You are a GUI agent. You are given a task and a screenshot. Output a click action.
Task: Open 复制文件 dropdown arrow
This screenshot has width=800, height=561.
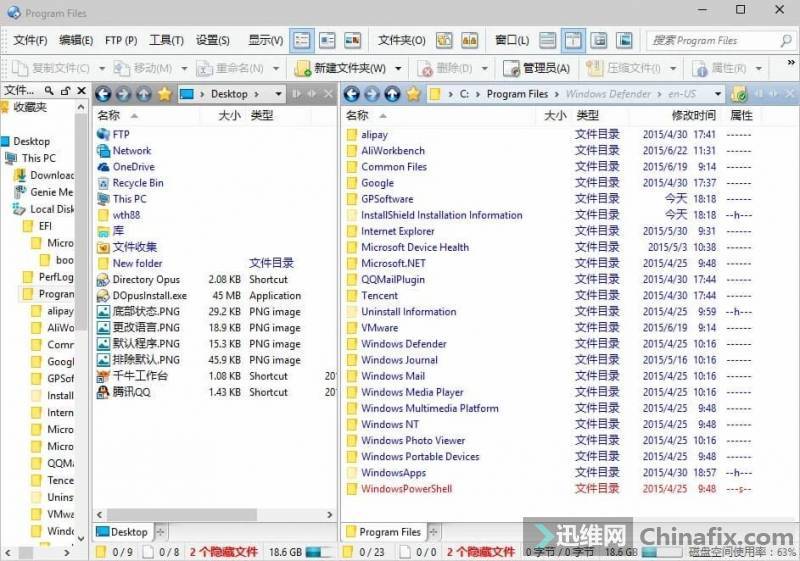click(102, 68)
